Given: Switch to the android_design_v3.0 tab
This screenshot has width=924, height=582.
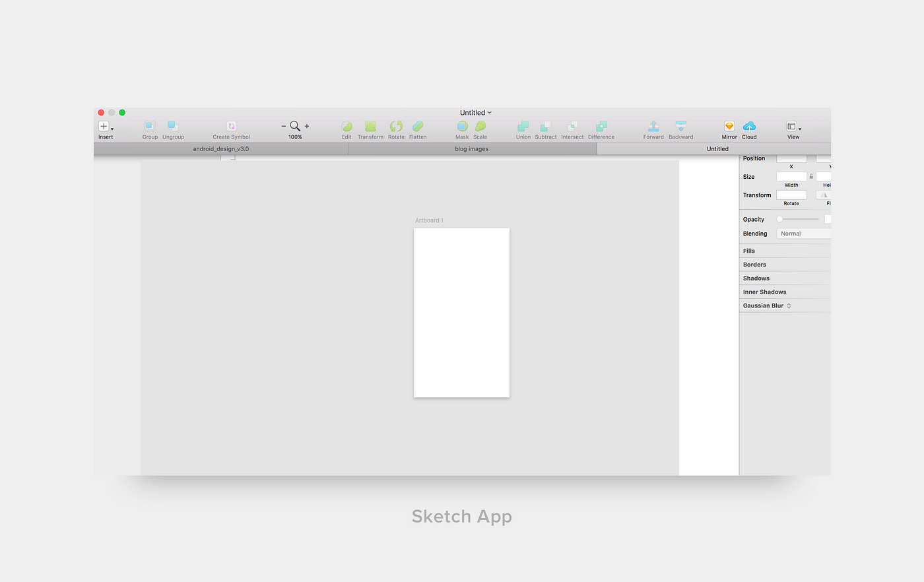Looking at the screenshot, I should pyautogui.click(x=221, y=149).
